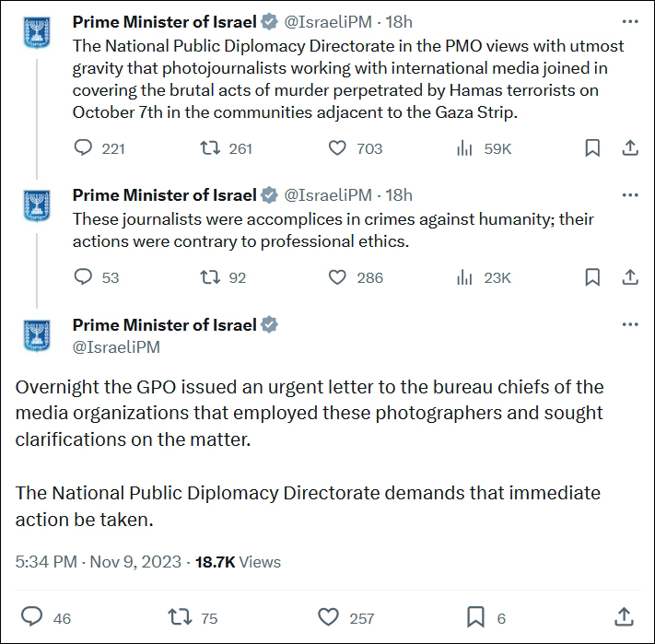Repost the second tweet with 92 reposts
This screenshot has width=655, height=644.
coord(209,277)
